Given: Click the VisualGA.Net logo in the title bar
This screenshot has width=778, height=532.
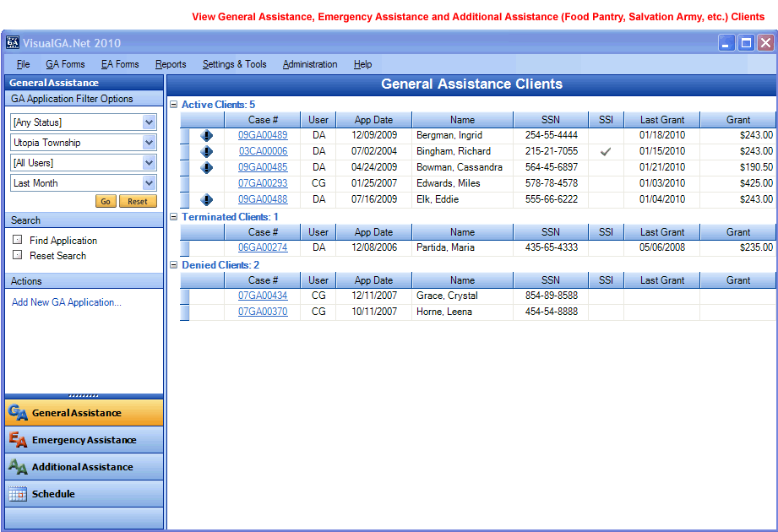Looking at the screenshot, I should click(x=15, y=41).
